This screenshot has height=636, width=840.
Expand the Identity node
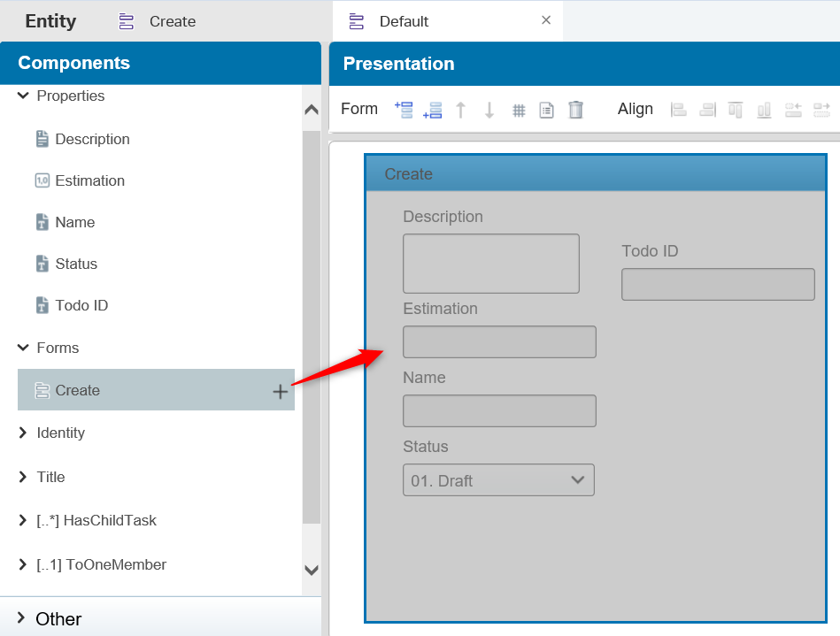pyautogui.click(x=22, y=433)
